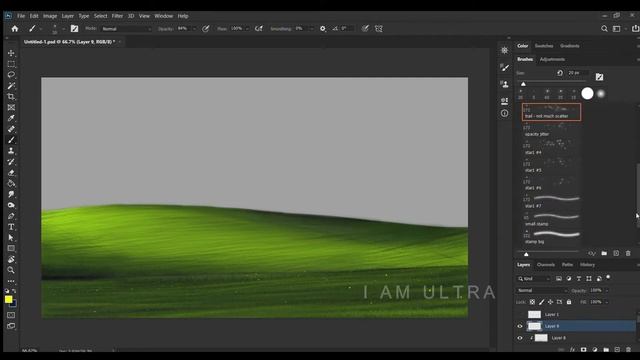Toggle lock image pixels brush icon
Image resolution: width=640 pixels, height=360 pixels.
pyautogui.click(x=542, y=302)
